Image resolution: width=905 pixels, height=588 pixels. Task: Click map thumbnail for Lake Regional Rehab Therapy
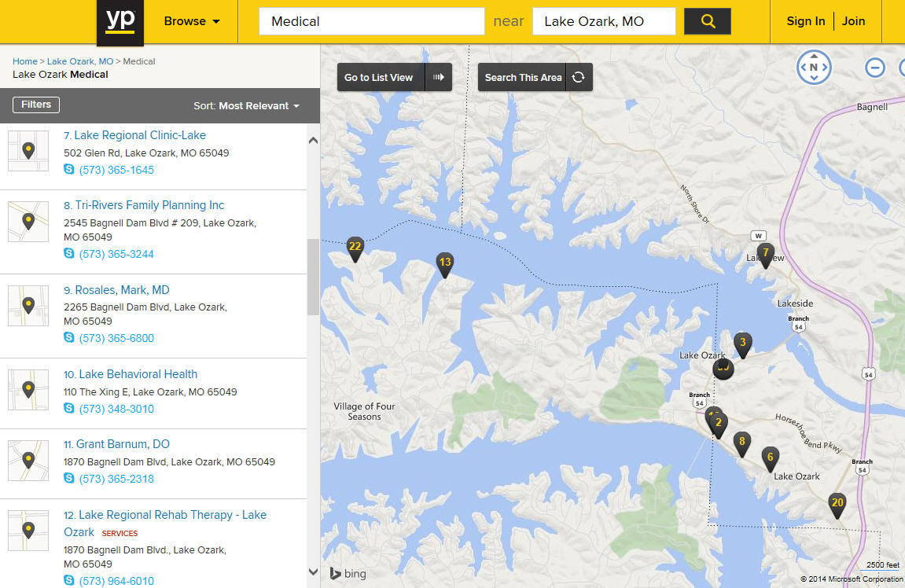[x=28, y=531]
